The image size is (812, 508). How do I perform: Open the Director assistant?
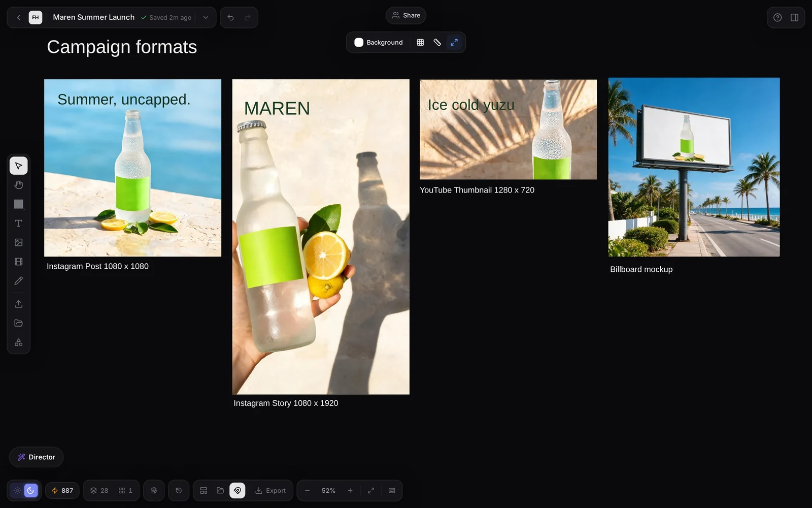[37, 457]
